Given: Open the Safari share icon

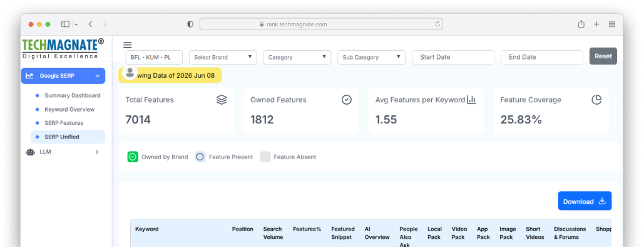Looking at the screenshot, I should pos(581,24).
